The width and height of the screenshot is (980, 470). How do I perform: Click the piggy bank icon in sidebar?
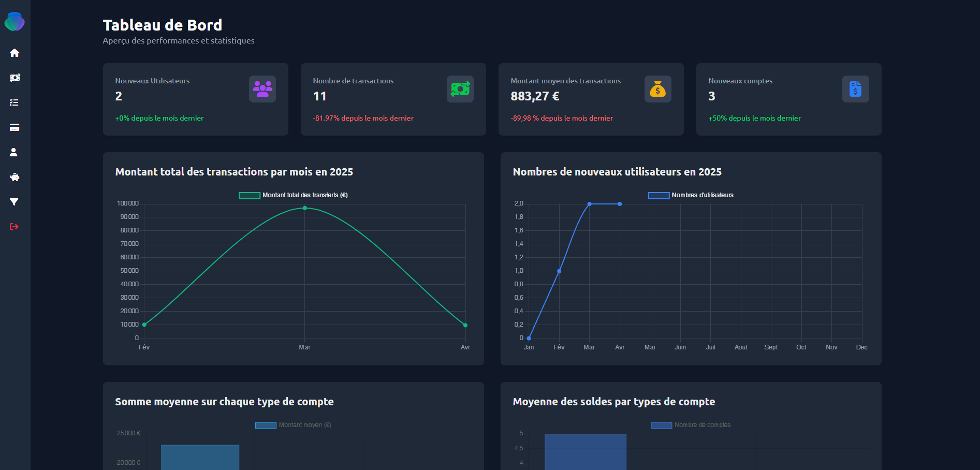tap(14, 177)
